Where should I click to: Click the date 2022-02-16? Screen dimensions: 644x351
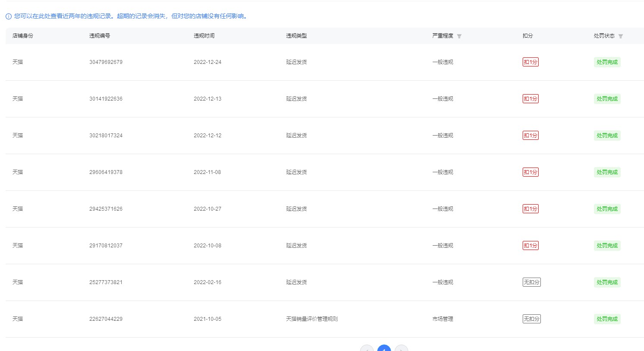208,282
